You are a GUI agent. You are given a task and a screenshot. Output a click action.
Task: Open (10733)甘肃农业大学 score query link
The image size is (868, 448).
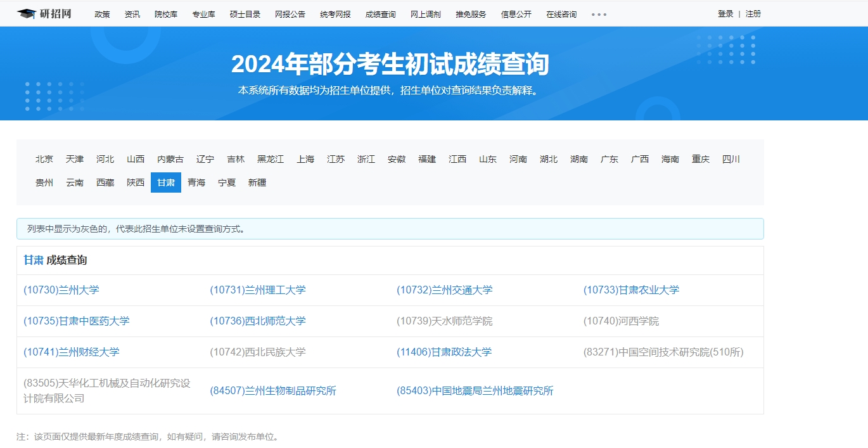click(631, 290)
